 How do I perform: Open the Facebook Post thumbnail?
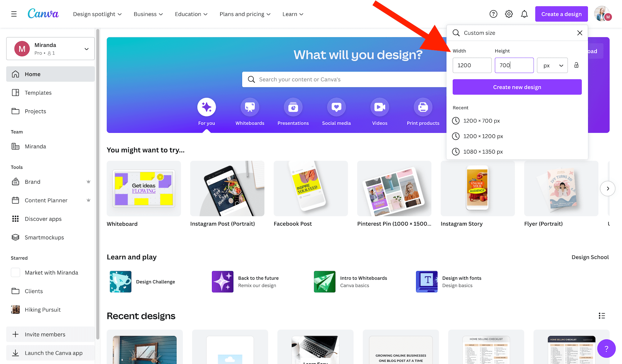(x=311, y=188)
